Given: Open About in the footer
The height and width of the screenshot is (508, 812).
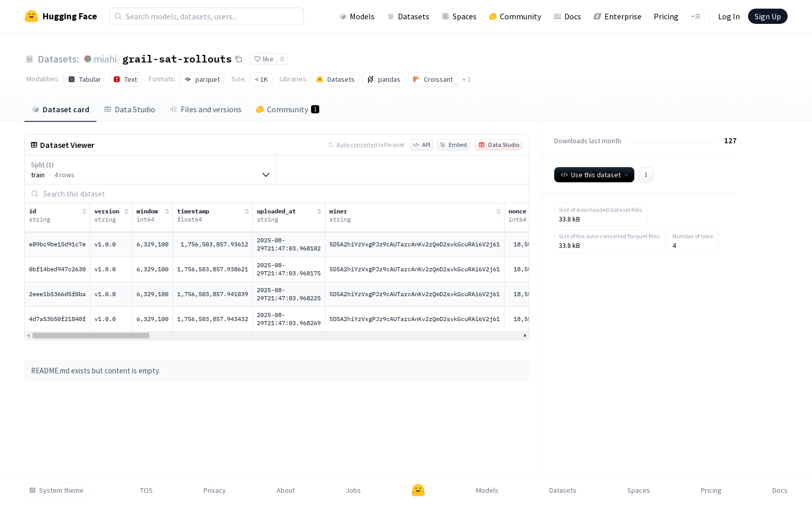Looking at the screenshot, I should (286, 490).
